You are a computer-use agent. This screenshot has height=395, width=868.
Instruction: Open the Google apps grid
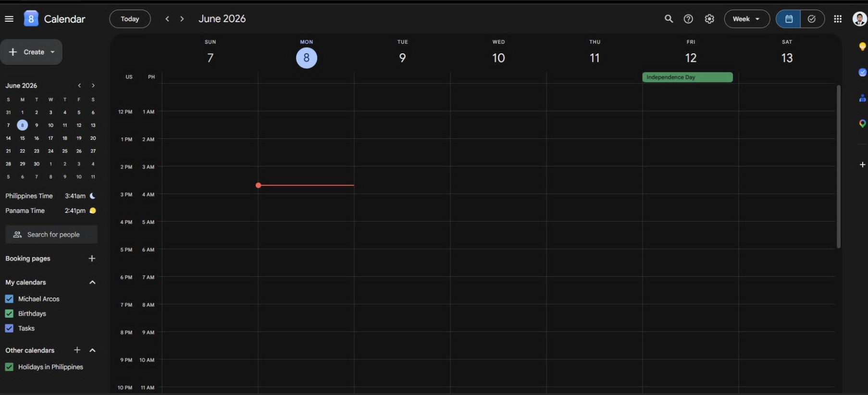tap(838, 19)
